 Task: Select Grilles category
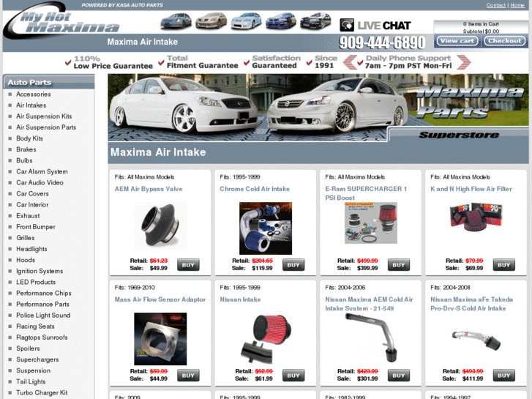pos(26,238)
